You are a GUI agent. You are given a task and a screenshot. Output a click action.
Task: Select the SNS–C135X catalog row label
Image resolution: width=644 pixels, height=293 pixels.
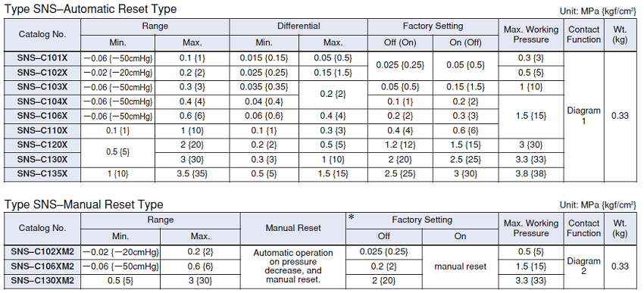click(42, 174)
